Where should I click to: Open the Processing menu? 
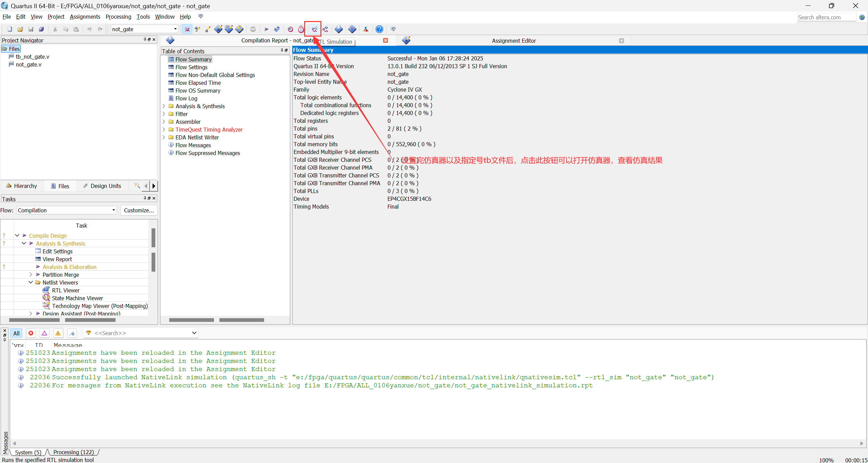coord(118,17)
